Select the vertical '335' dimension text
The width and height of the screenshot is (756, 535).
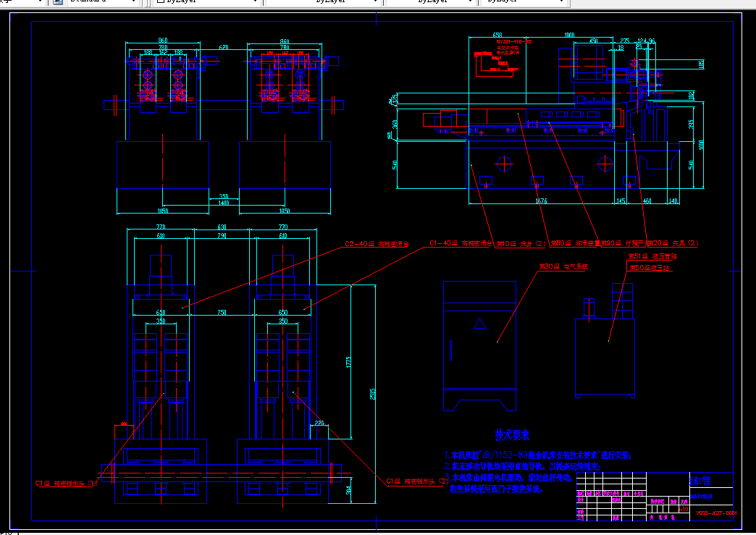[691, 124]
